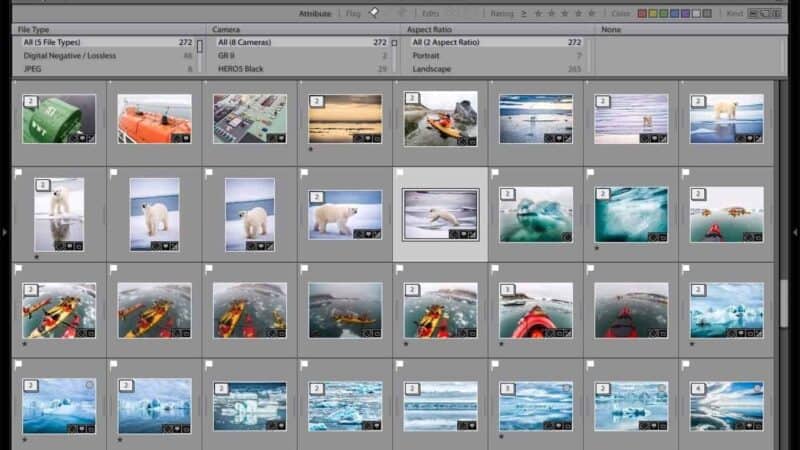Viewport: 800px width, 450px height.
Task: Select Landscape aspect ratio row
Action: tap(496, 69)
